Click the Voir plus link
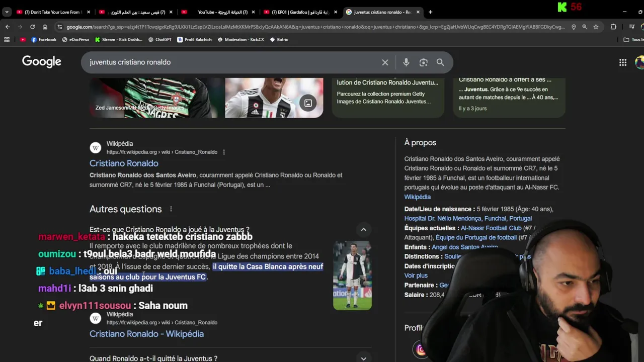 [416, 276]
